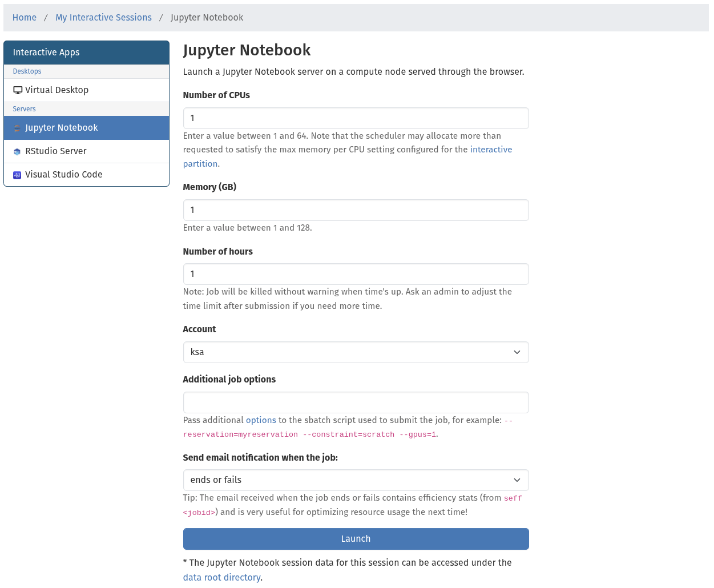The height and width of the screenshot is (588, 714).
Task: Click 'Enter a value between 1 and 128.' hint
Action: click(247, 228)
